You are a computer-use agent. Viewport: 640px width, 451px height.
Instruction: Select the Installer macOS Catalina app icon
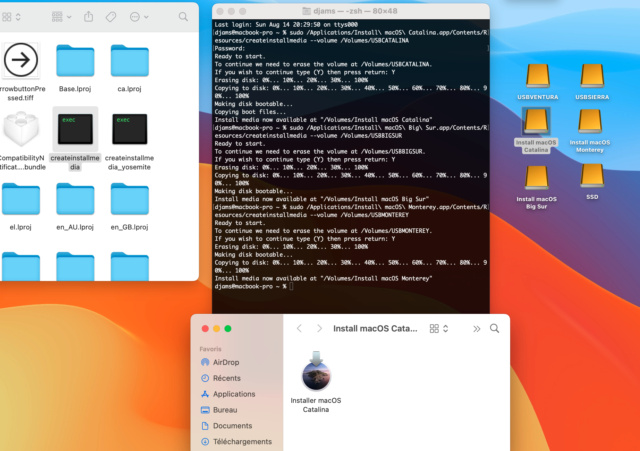click(316, 371)
